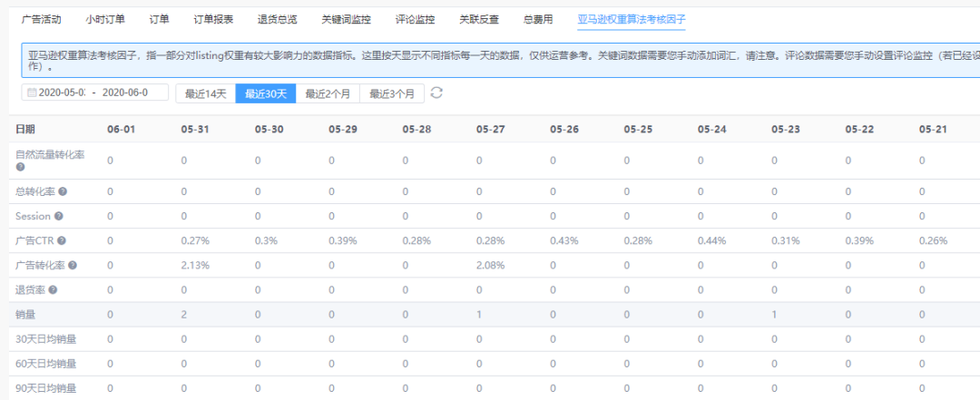Switch to 小时订单 tab
Image resolution: width=980 pixels, height=400 pixels.
(105, 19)
